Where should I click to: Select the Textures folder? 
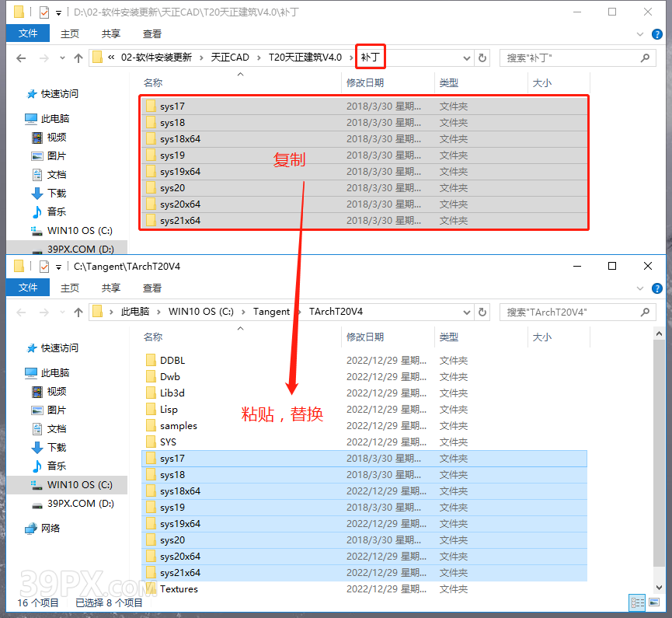pyautogui.click(x=364, y=589)
